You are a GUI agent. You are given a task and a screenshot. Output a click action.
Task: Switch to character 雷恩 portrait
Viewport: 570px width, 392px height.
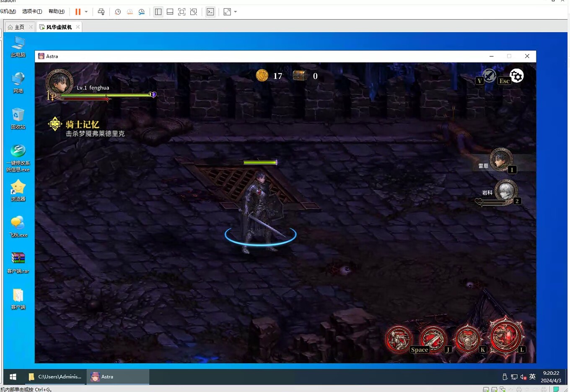click(501, 160)
